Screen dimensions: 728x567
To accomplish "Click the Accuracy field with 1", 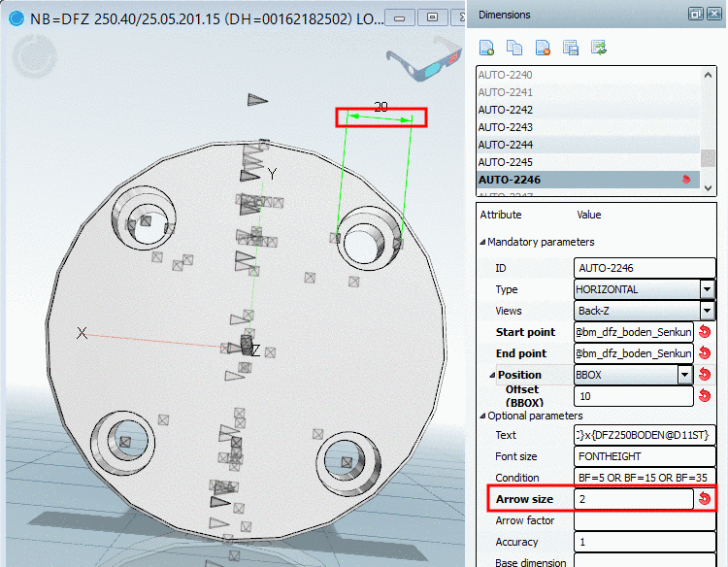I will (645, 542).
